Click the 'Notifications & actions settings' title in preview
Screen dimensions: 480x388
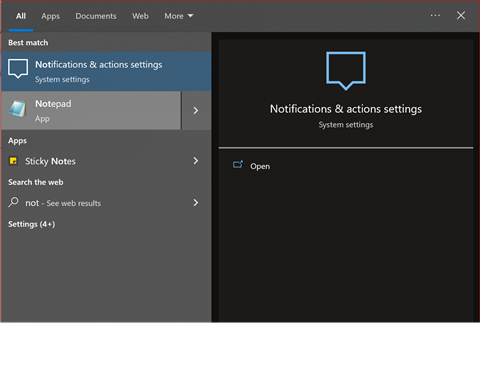point(346,109)
